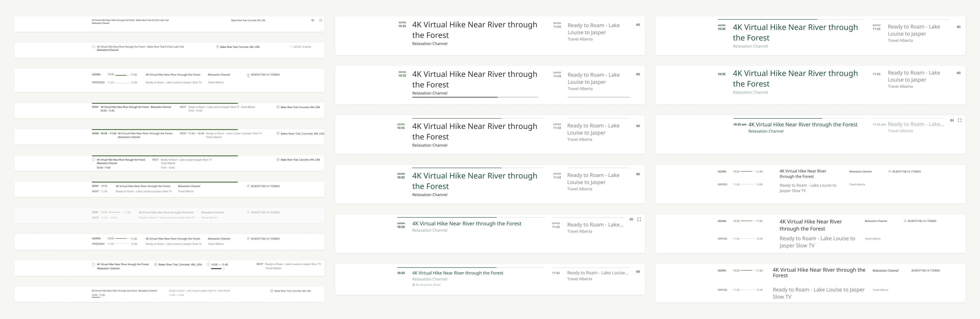Toggle volume in the Rio de Janeiro card

[x=638, y=271]
